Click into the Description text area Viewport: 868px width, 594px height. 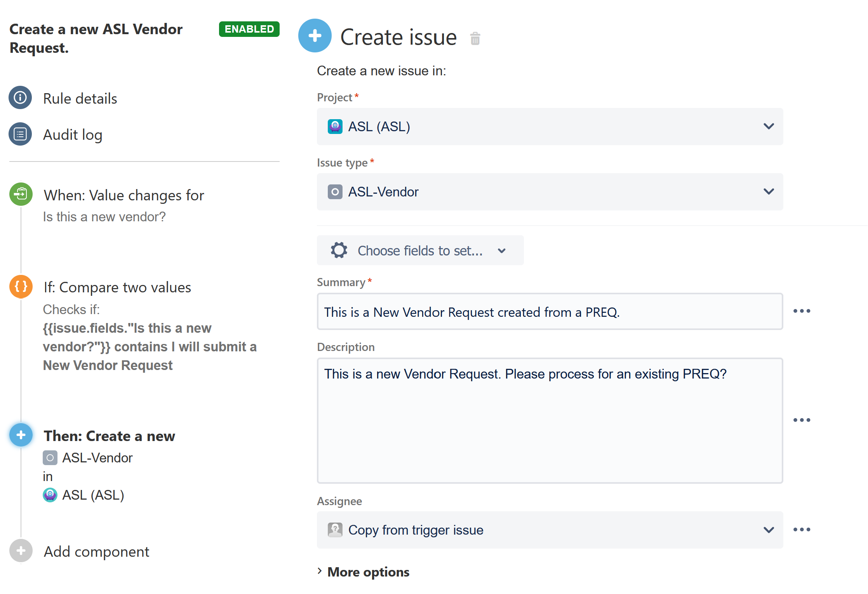(550, 420)
